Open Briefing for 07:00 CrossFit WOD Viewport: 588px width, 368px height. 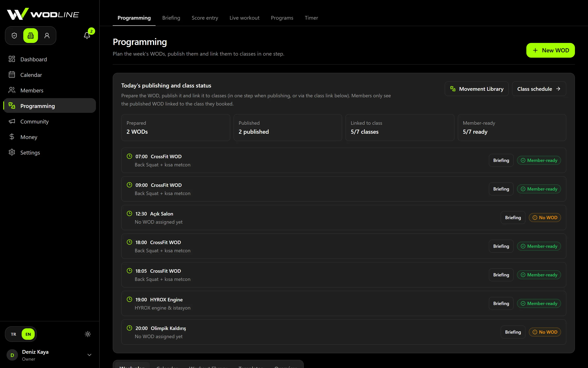coord(501,160)
